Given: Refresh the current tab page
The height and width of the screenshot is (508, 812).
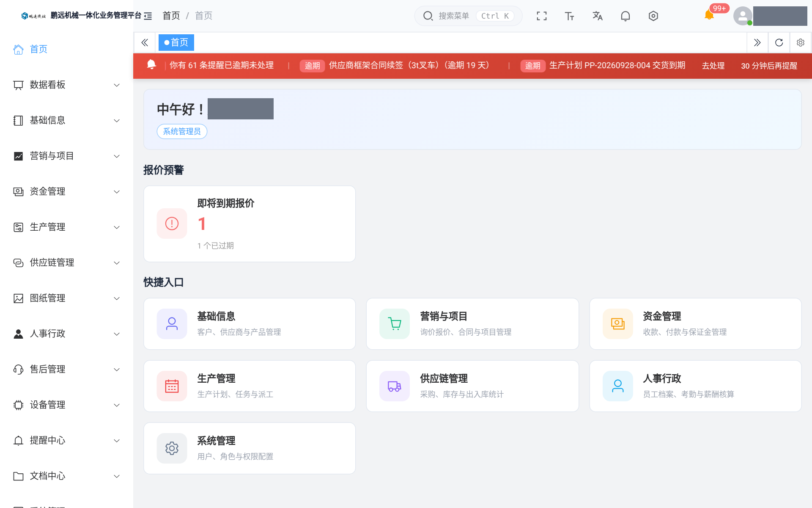Looking at the screenshot, I should pos(779,42).
